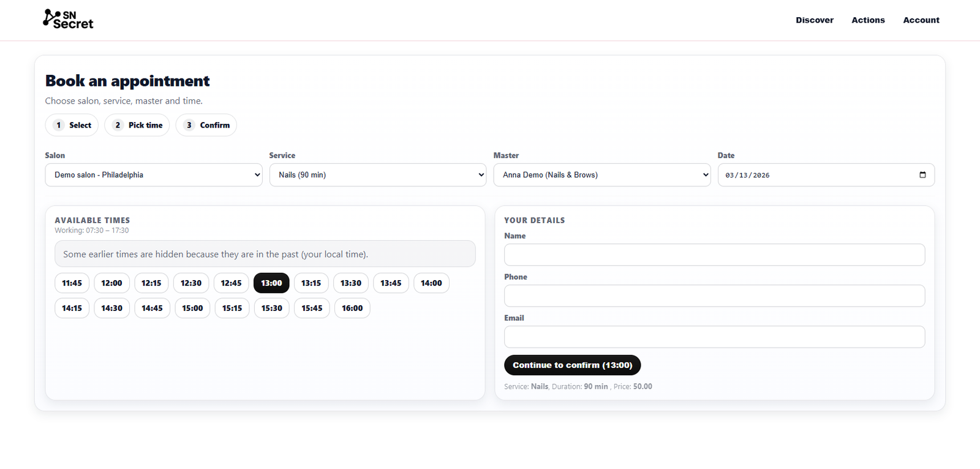Click the Name input field
The width and height of the screenshot is (980, 469).
(714, 255)
